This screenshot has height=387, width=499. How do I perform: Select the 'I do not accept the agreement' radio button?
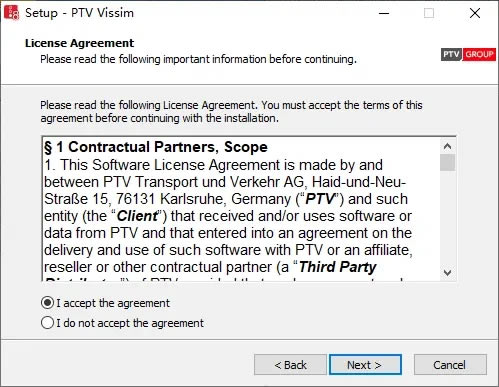coord(47,323)
